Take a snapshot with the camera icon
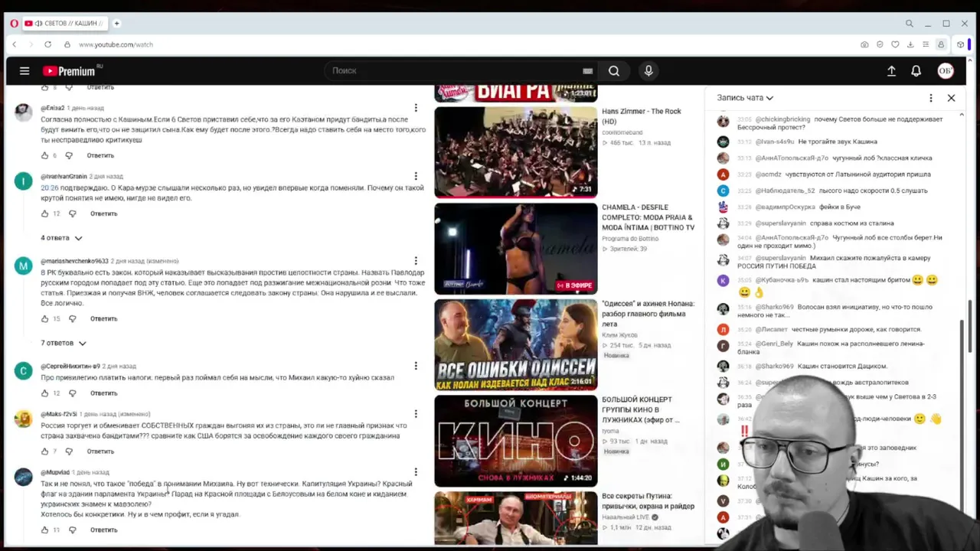The image size is (980, 551). coord(864,44)
